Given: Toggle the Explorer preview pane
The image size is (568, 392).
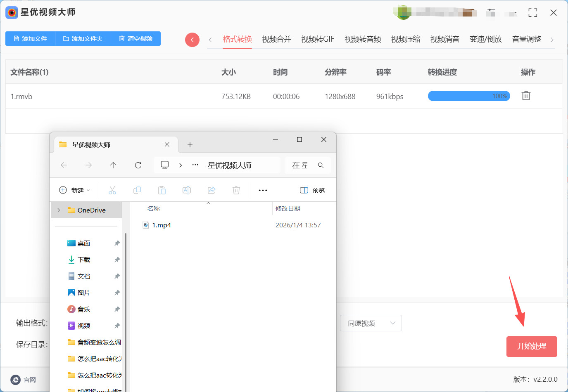Looking at the screenshot, I should [x=312, y=190].
